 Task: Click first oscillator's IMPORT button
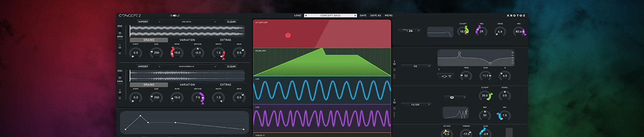pos(143,22)
